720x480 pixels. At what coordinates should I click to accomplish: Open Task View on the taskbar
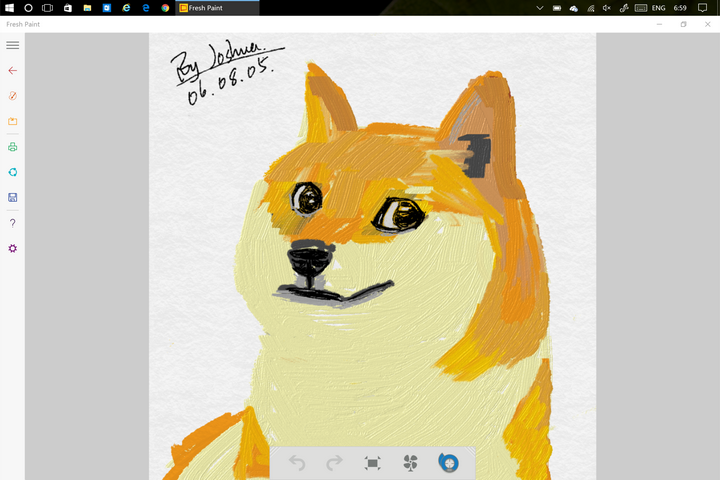(x=47, y=8)
